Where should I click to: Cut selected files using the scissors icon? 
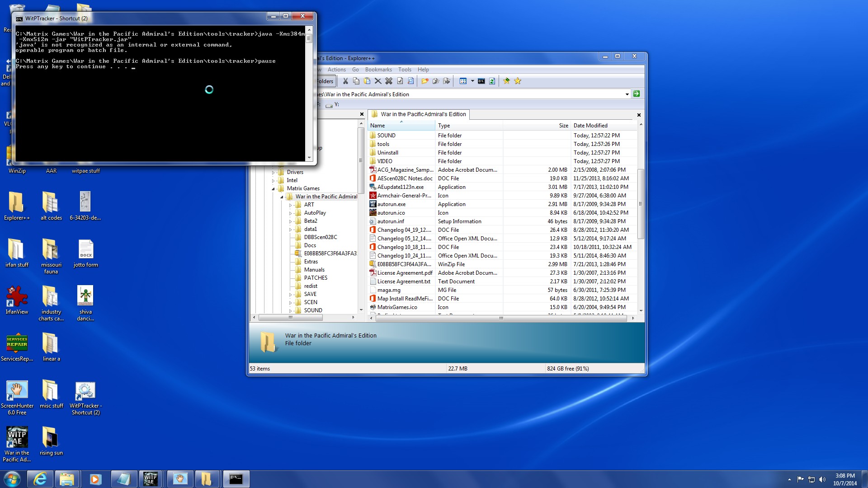coord(345,81)
